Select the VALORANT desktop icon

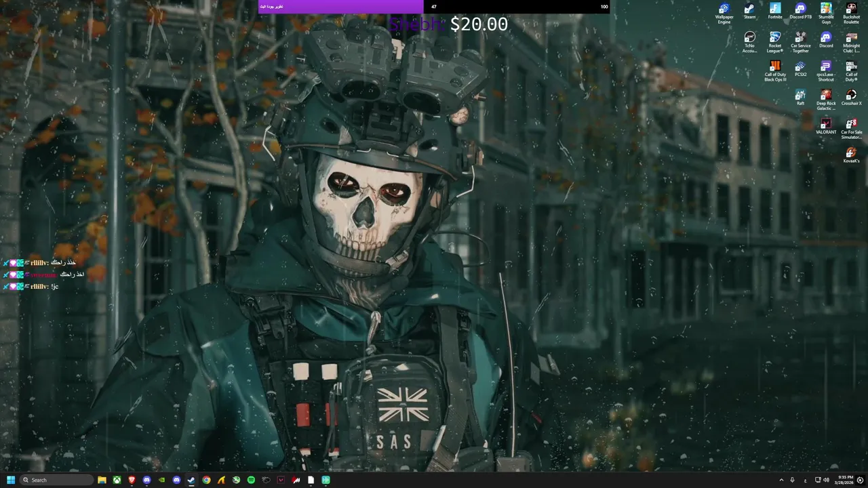coord(826,127)
